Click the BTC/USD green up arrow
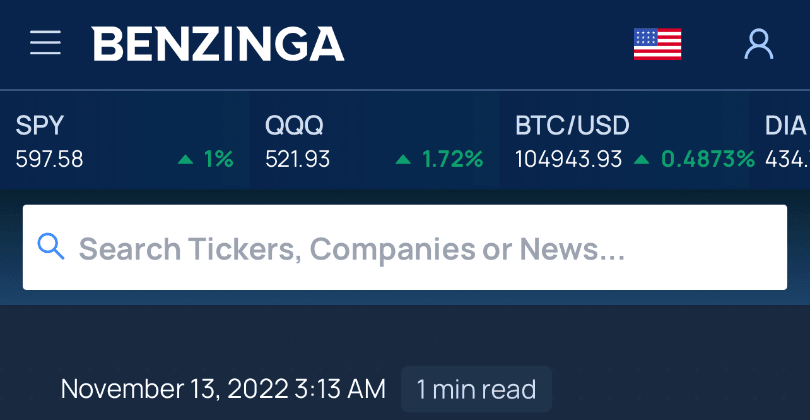The width and height of the screenshot is (810, 420). click(x=641, y=159)
